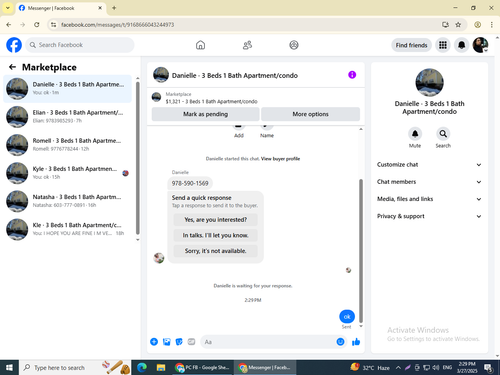Send quick response In talks. I'll let you know.

(216, 235)
